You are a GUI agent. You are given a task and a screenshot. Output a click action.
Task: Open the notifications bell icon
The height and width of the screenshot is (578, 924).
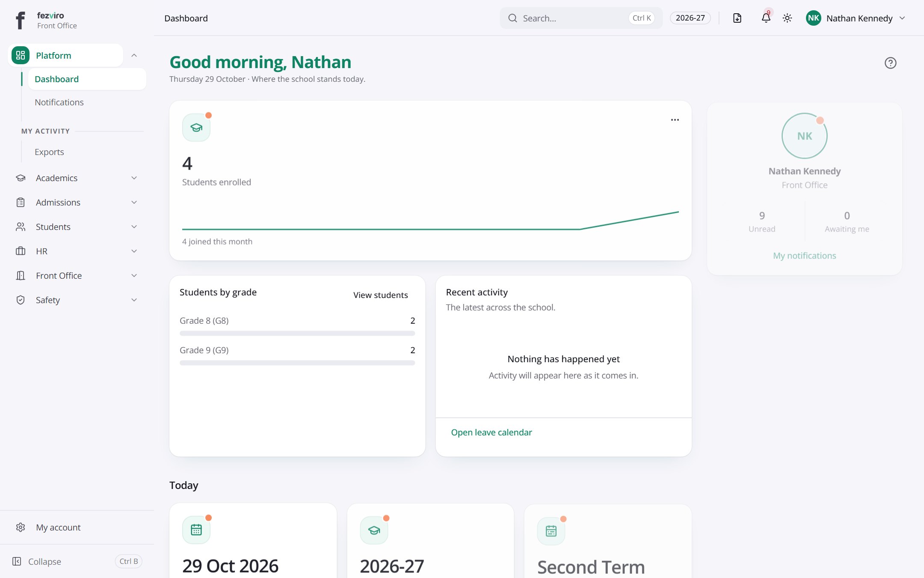766,18
